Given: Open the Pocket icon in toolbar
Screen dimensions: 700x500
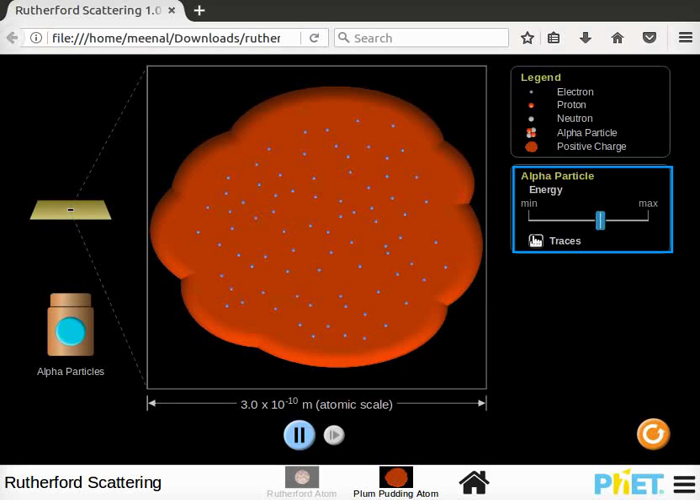Looking at the screenshot, I should pyautogui.click(x=649, y=38).
